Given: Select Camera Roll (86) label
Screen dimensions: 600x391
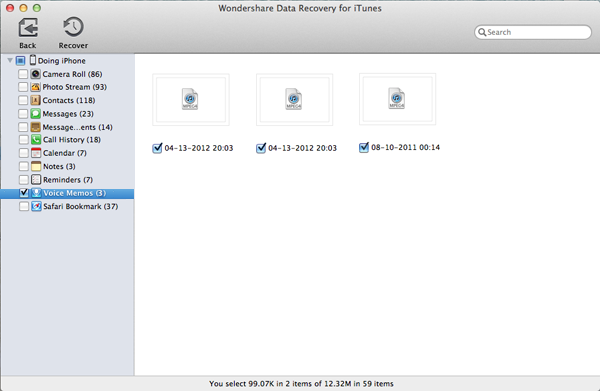Looking at the screenshot, I should [x=72, y=74].
